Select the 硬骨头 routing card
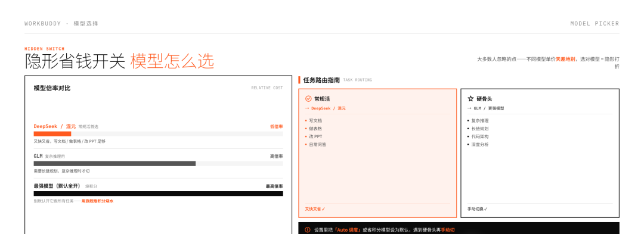The image size is (644, 234). pos(540,153)
